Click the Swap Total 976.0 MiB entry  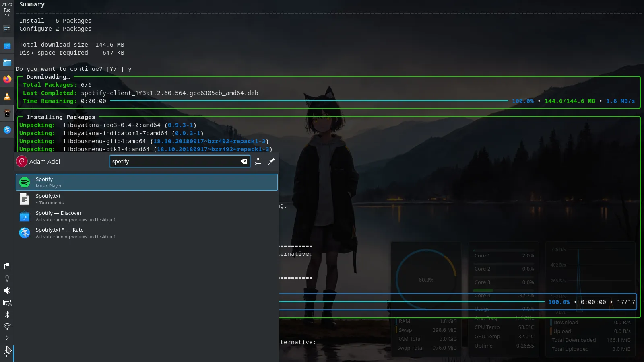tap(427, 348)
